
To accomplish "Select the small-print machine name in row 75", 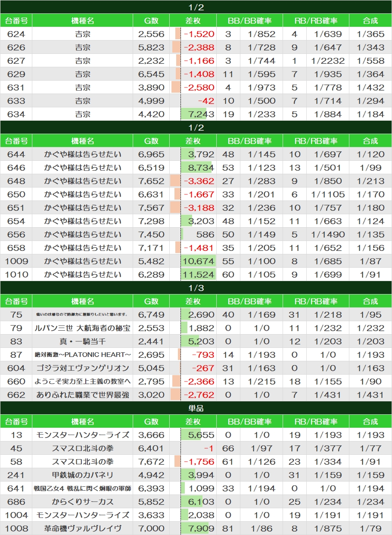I will (83, 315).
